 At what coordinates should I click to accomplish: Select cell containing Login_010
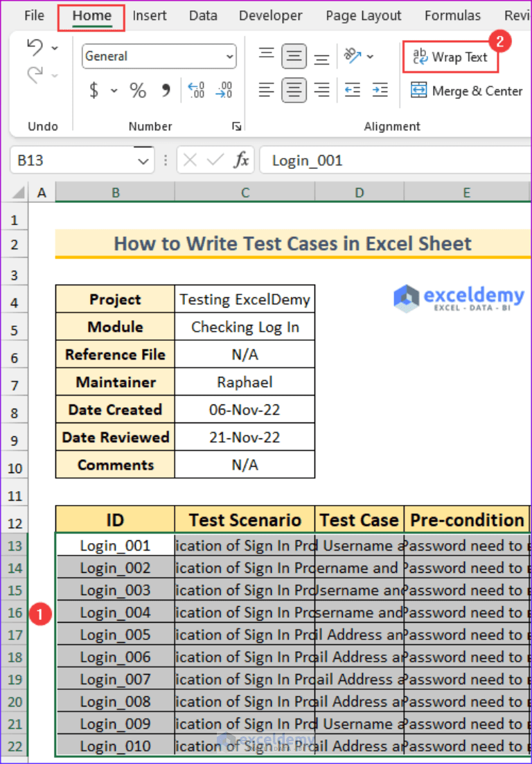coord(115,745)
